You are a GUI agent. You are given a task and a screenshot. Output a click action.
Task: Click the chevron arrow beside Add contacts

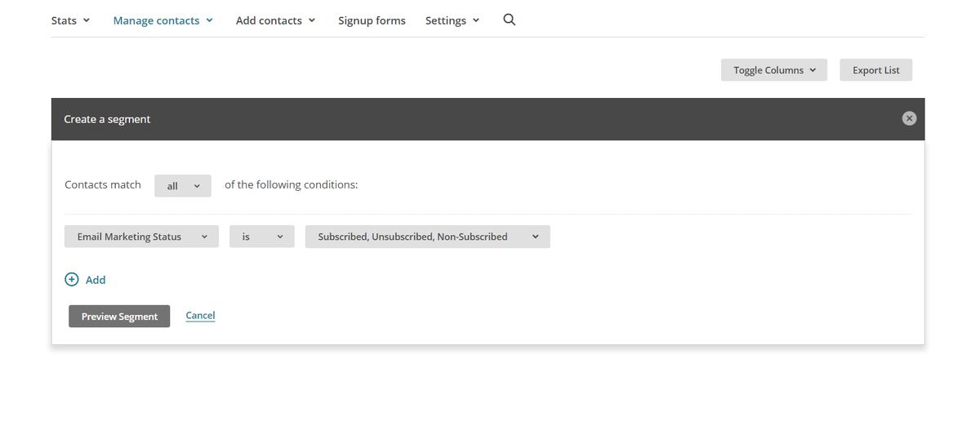312,20
